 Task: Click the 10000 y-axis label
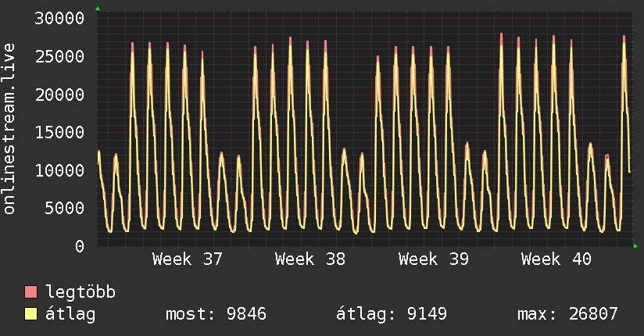pos(59,170)
